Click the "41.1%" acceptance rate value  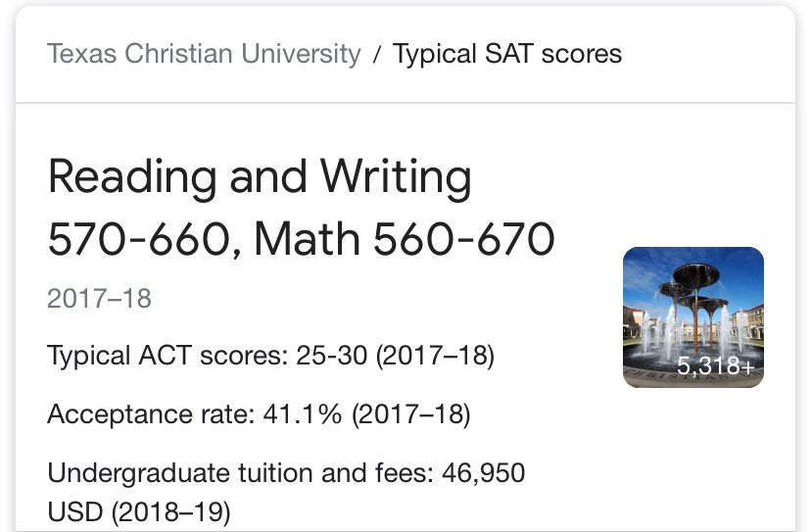click(302, 414)
